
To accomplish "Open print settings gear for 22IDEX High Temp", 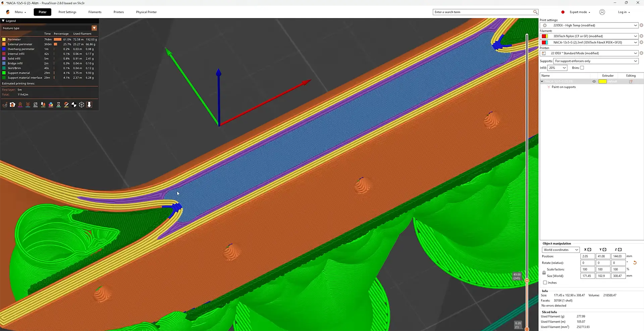I will click(x=641, y=25).
